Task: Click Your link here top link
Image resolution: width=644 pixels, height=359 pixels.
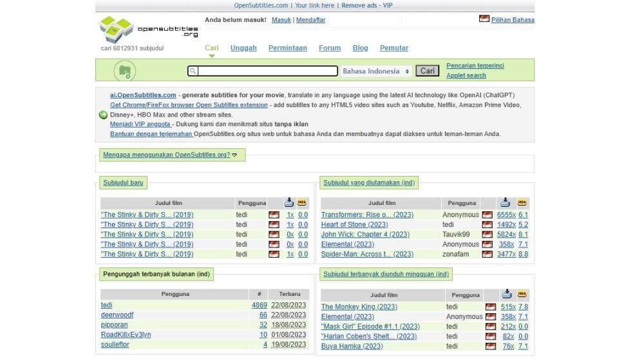Action: (x=315, y=5)
